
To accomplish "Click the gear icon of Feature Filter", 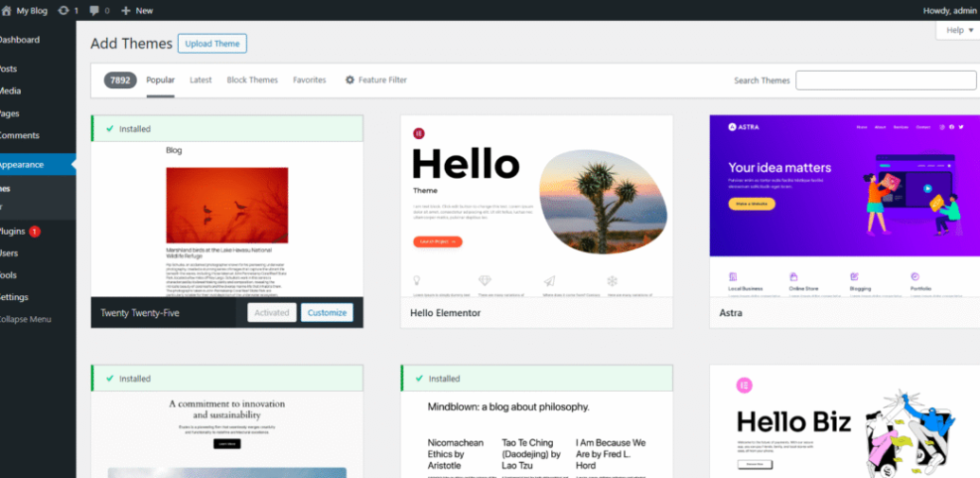I will point(350,80).
